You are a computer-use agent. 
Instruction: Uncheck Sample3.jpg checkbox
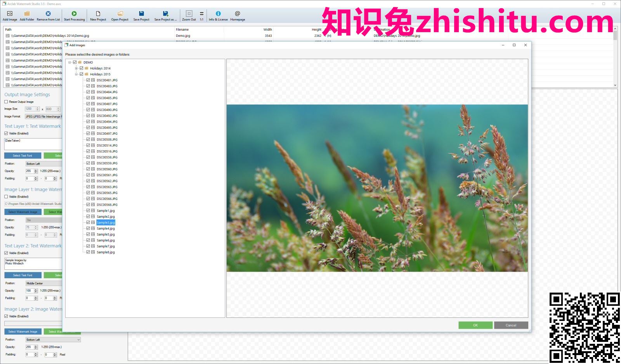pyautogui.click(x=88, y=222)
